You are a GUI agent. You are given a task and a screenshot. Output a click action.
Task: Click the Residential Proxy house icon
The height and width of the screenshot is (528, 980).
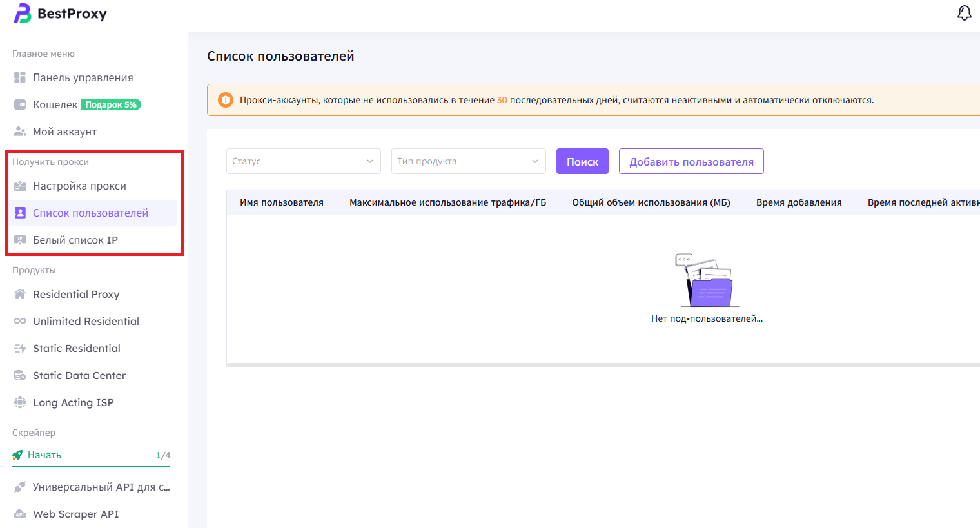tap(20, 294)
